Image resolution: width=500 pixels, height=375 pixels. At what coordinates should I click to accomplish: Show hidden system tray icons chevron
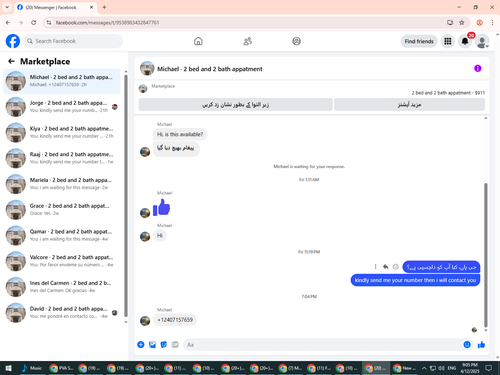coord(424,368)
